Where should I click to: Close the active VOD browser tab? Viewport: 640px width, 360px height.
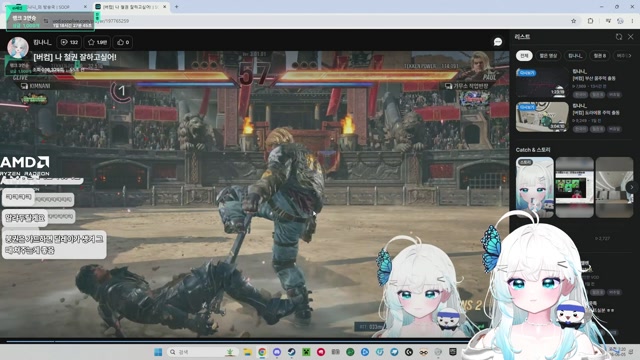pos(164,7)
